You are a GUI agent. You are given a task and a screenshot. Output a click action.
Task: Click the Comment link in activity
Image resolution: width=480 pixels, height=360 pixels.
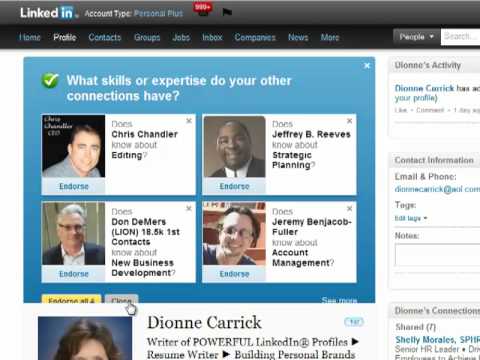point(430,110)
